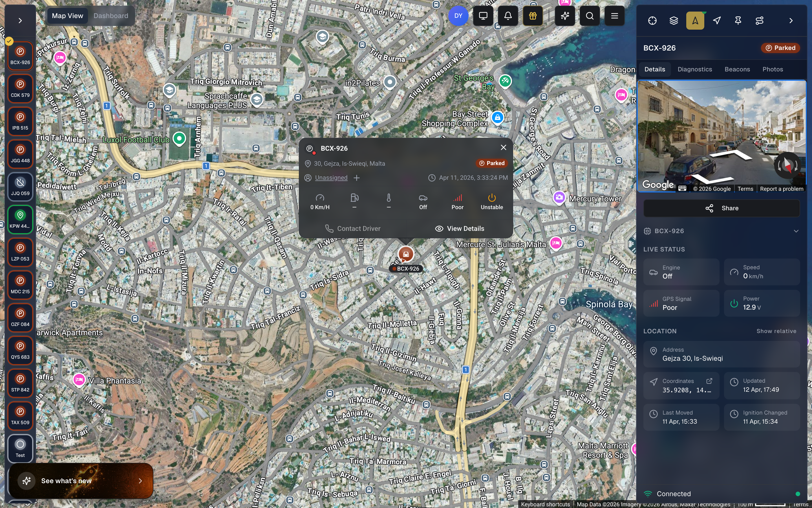Select vehicle STP 842 in sidebar
This screenshot has height=508, width=812.
click(20, 383)
